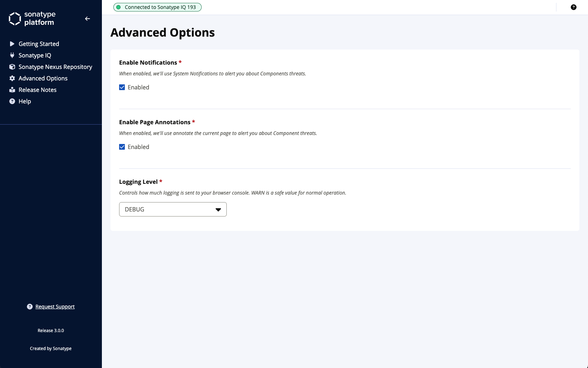Open the Logging Level DEBUG dropdown
The image size is (588, 368).
tap(173, 209)
